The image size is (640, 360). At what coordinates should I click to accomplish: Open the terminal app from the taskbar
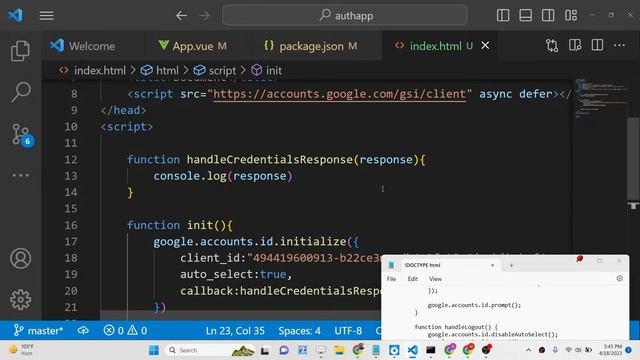pos(431,350)
